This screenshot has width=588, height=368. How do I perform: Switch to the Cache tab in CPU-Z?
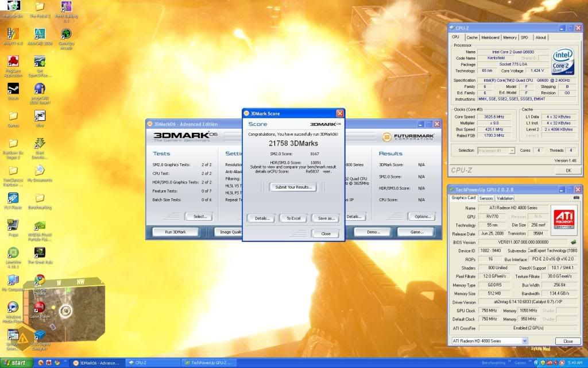472,37
